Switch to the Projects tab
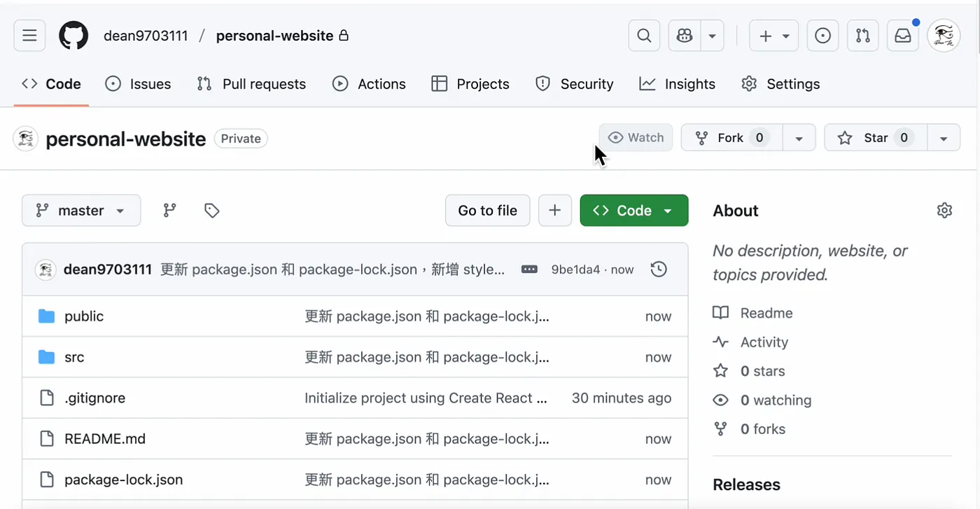 pyautogui.click(x=470, y=84)
